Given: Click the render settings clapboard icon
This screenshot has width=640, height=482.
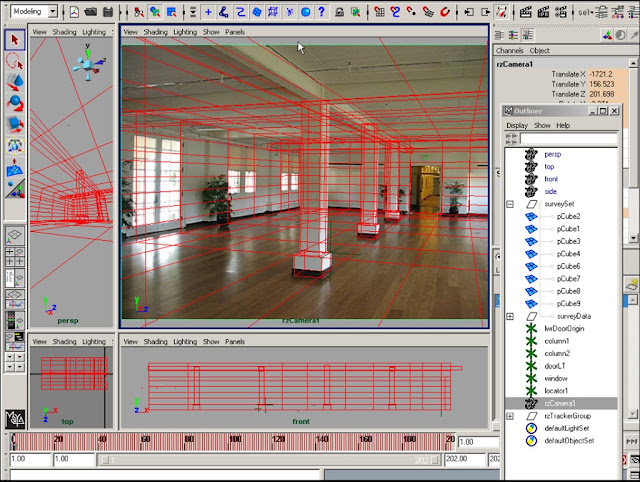Looking at the screenshot, I should (x=560, y=12).
